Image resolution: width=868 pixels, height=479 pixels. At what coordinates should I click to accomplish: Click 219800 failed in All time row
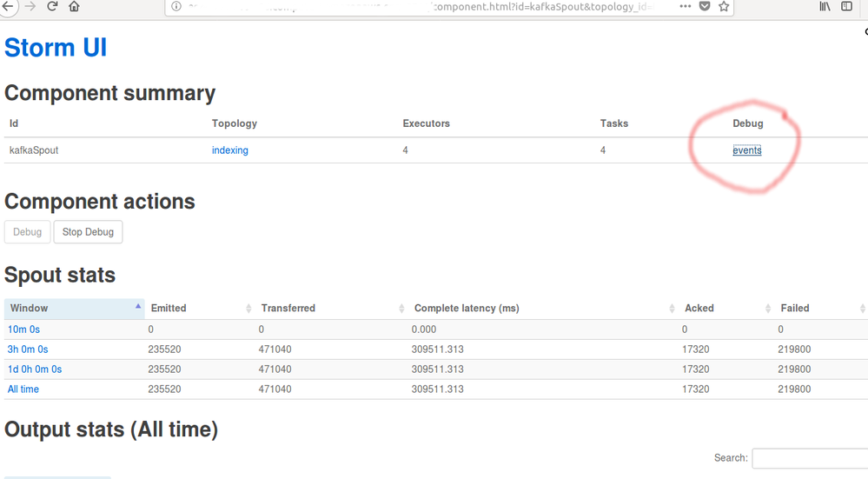(794, 389)
